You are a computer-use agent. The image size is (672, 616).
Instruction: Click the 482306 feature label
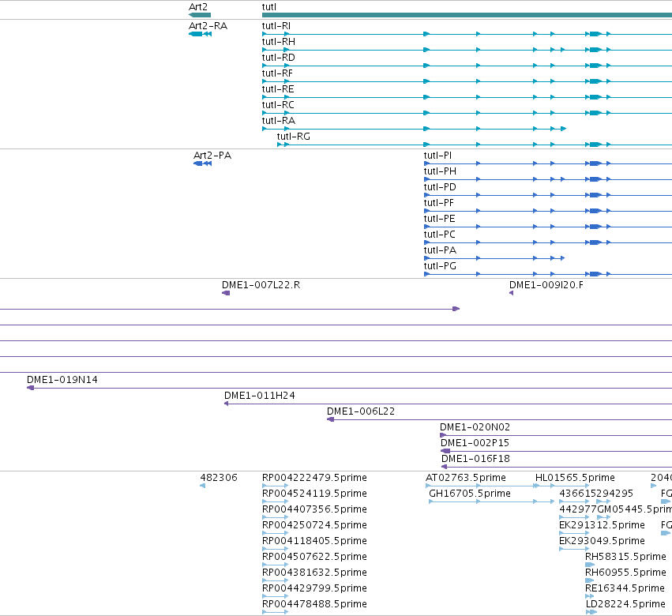pyautogui.click(x=219, y=478)
